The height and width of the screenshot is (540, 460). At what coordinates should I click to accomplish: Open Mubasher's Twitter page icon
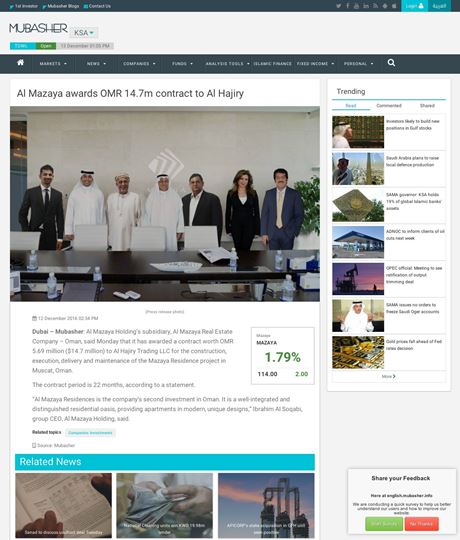pos(338,6)
